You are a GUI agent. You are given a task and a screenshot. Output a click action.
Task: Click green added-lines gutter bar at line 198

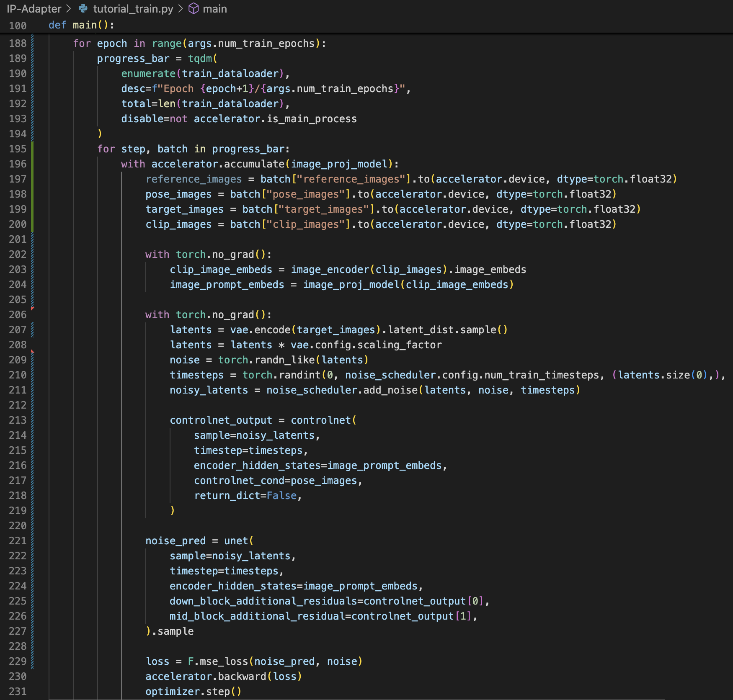pos(32,194)
